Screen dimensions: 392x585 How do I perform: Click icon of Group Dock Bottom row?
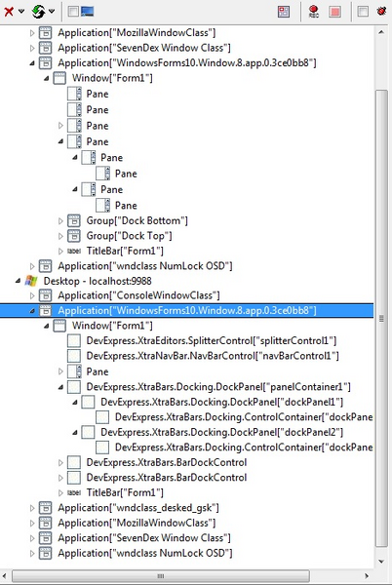[x=74, y=220]
